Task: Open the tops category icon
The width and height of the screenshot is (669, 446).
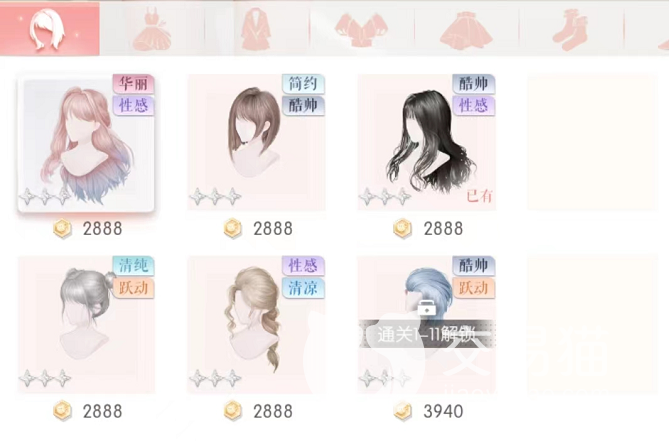Action: (x=361, y=29)
